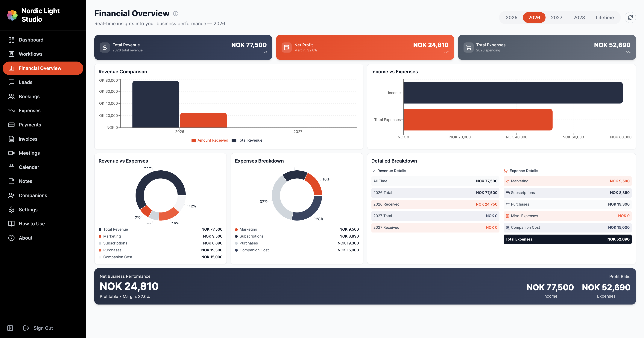644x338 pixels.
Task: Open the Meetings page
Action: click(x=29, y=153)
